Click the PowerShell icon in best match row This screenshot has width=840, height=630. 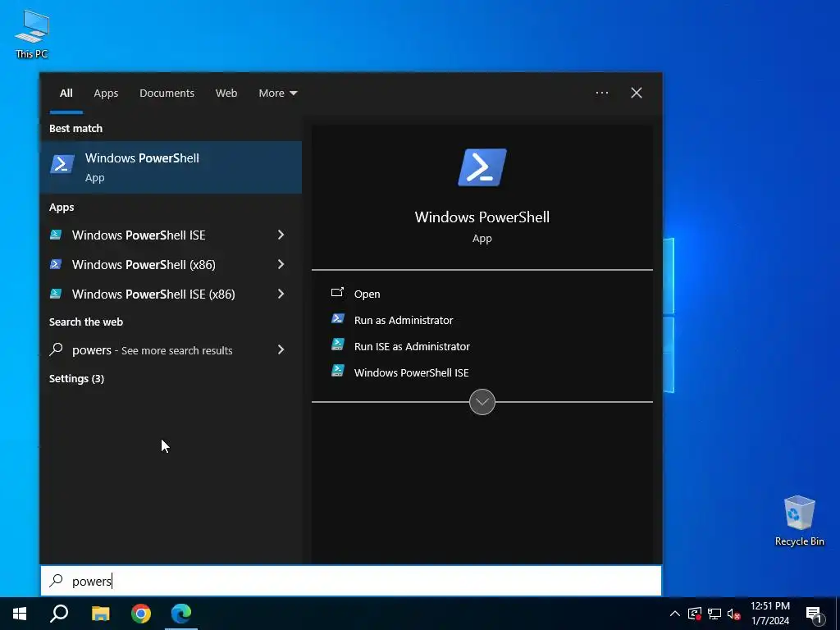[x=62, y=164]
